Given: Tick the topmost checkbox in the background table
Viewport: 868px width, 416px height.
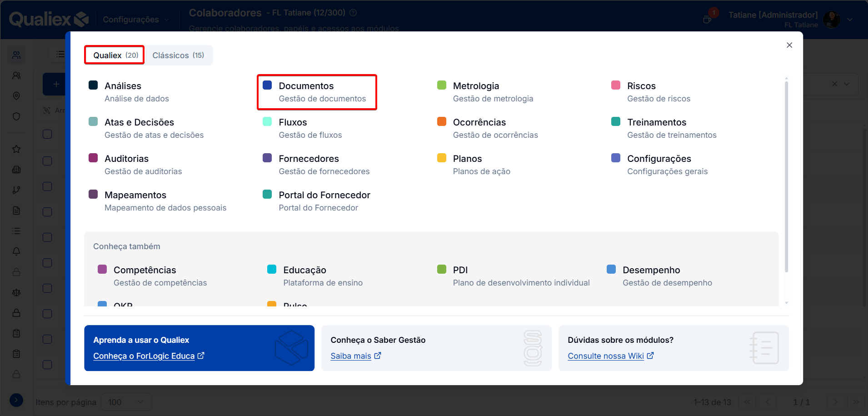Looking at the screenshot, I should (47, 134).
